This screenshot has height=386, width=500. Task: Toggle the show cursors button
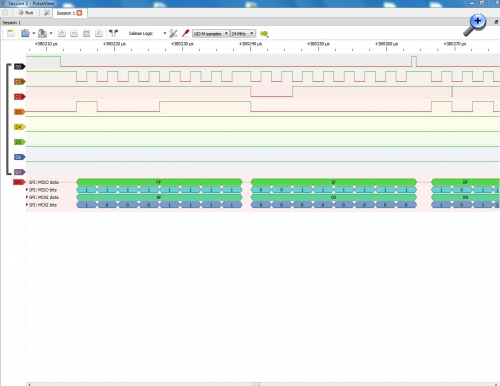pyautogui.click(x=113, y=33)
